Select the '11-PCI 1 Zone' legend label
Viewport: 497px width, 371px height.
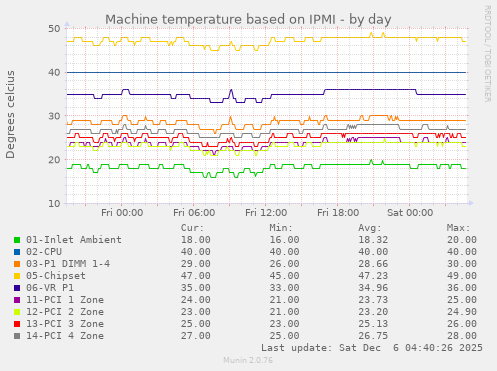(65, 300)
